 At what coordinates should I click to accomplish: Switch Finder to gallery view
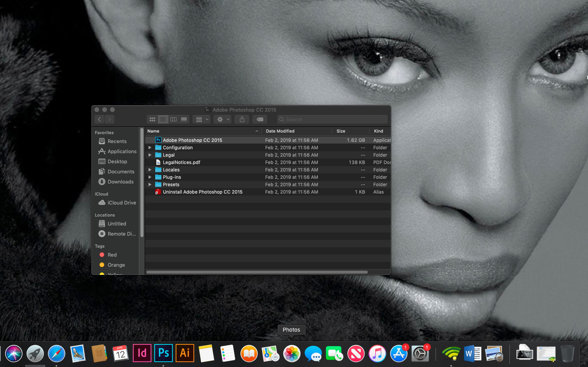tap(184, 119)
